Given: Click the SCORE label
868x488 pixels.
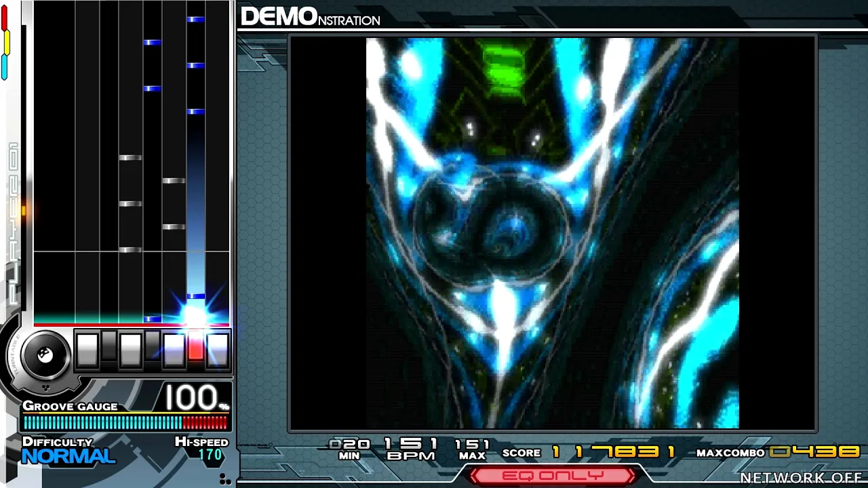Looking at the screenshot, I should (521, 453).
